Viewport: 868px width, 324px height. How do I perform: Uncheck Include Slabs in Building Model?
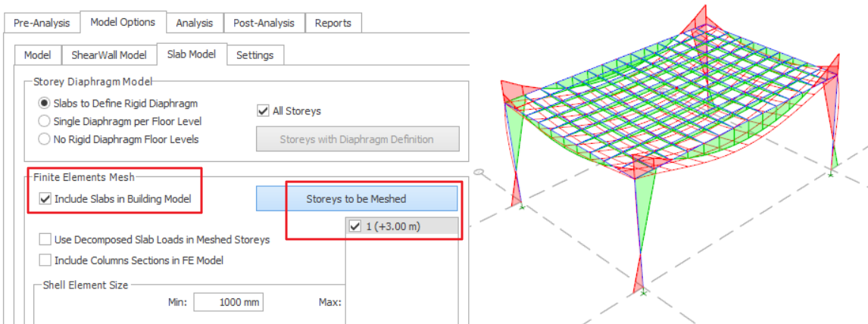coord(45,199)
